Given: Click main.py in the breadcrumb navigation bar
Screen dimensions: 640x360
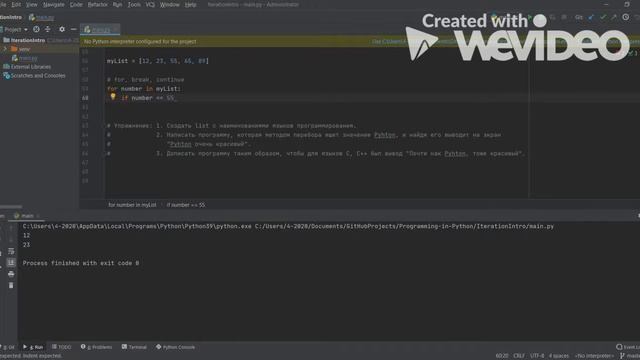Looking at the screenshot, I should click(x=42, y=18).
